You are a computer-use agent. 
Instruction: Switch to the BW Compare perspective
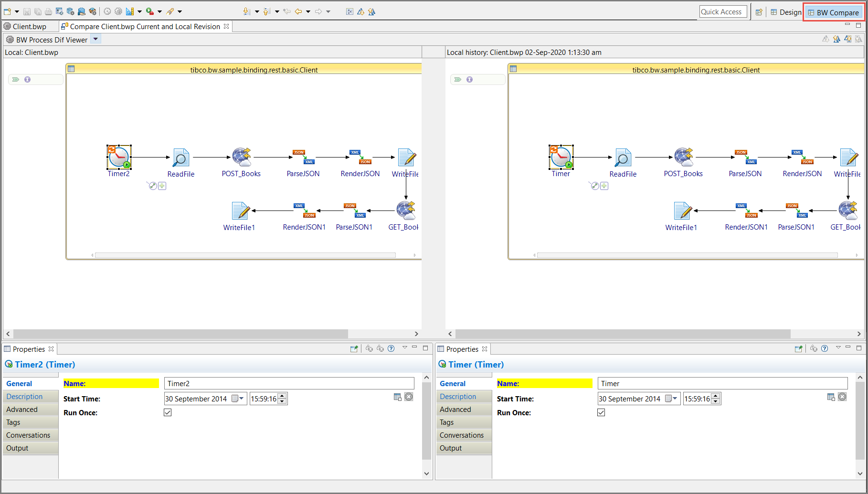tap(833, 12)
